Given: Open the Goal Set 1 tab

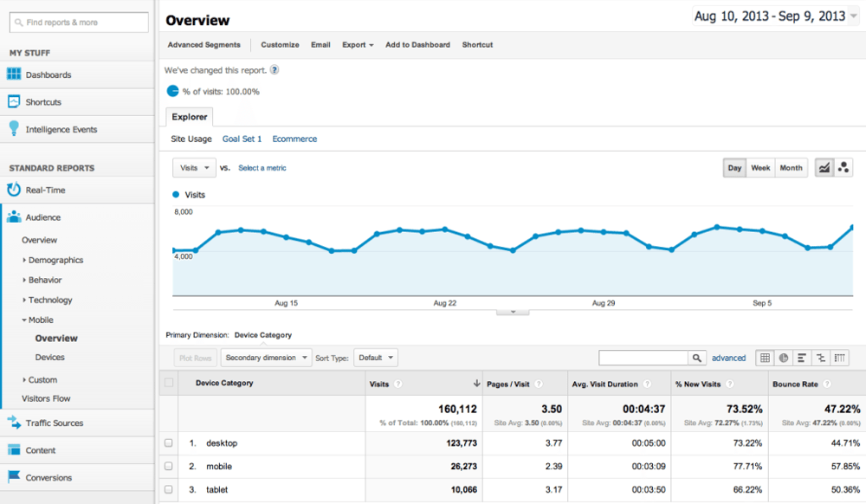Looking at the screenshot, I should (242, 138).
